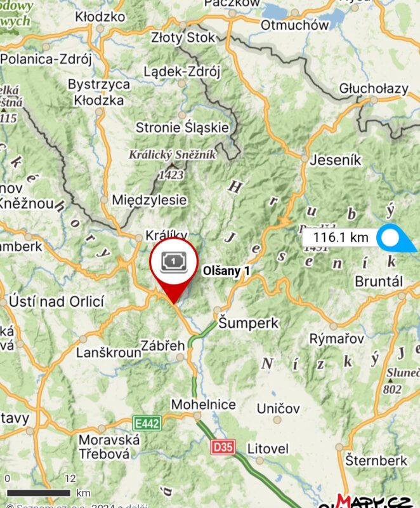Image resolution: width=420 pixels, height=508 pixels.
Task: Select the Šumperk town label
Action: pos(248,323)
